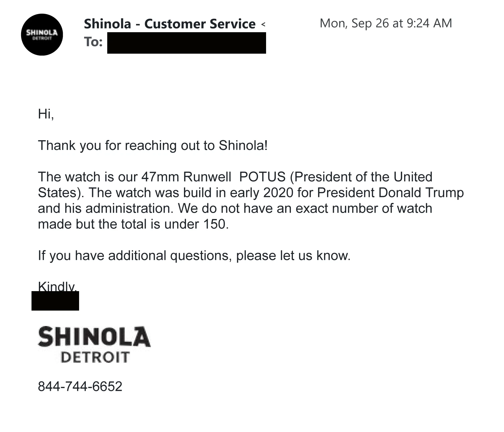Click the "To:" recipient label
504x432 pixels.
pyautogui.click(x=93, y=42)
